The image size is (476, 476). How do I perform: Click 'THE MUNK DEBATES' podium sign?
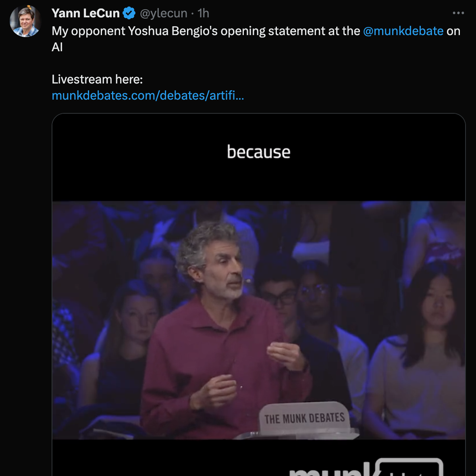pyautogui.click(x=304, y=418)
